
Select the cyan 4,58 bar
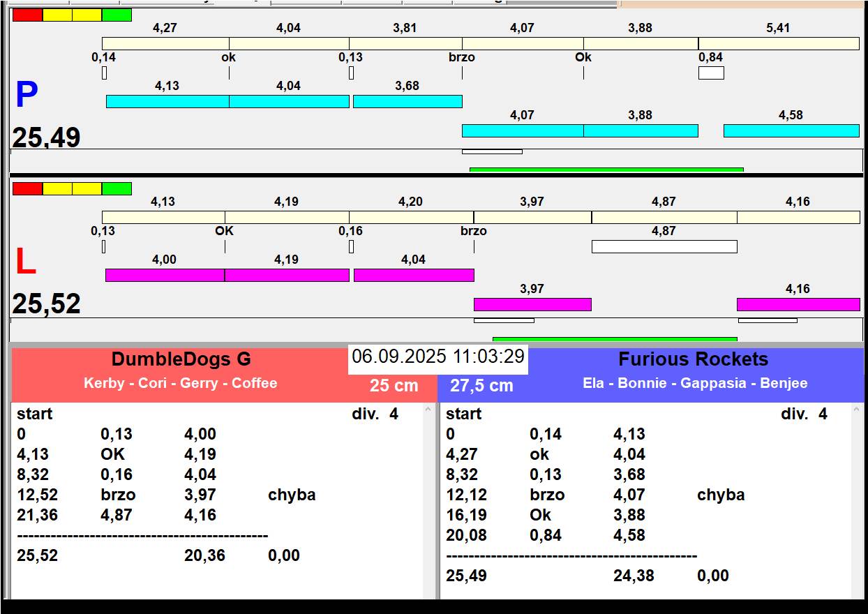(791, 130)
